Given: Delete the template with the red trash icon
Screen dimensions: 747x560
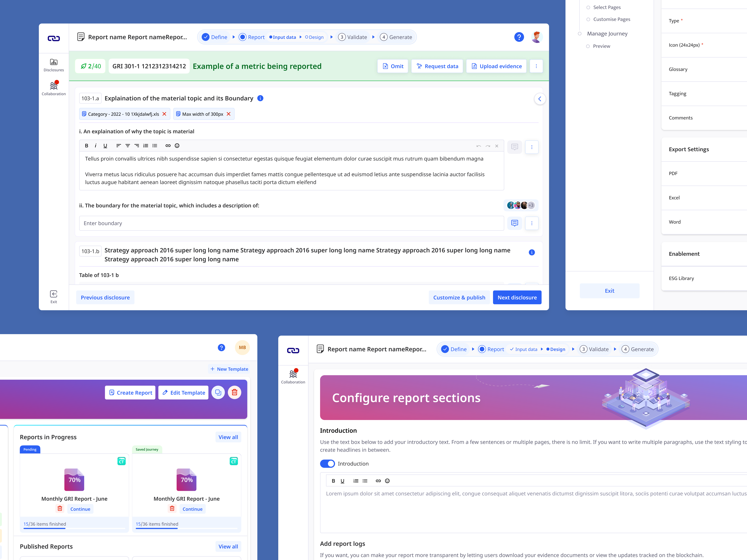Looking at the screenshot, I should coord(234,393).
